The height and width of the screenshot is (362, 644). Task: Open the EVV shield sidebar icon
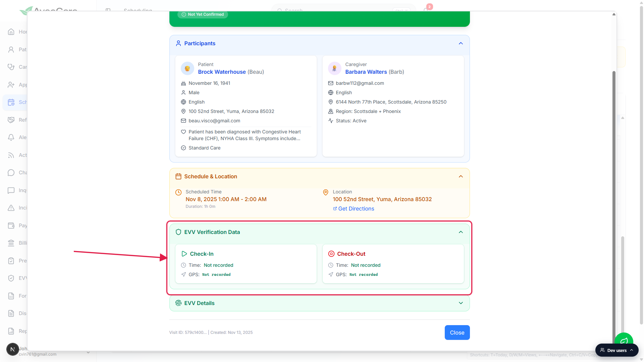pos(11,278)
